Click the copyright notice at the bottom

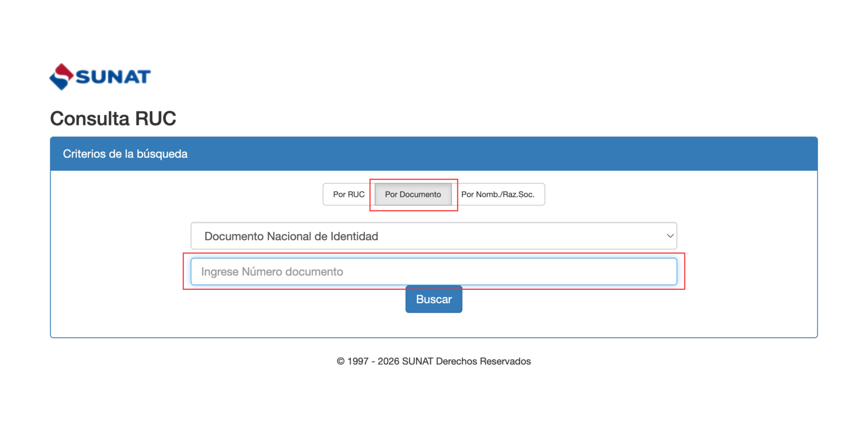pyautogui.click(x=433, y=361)
